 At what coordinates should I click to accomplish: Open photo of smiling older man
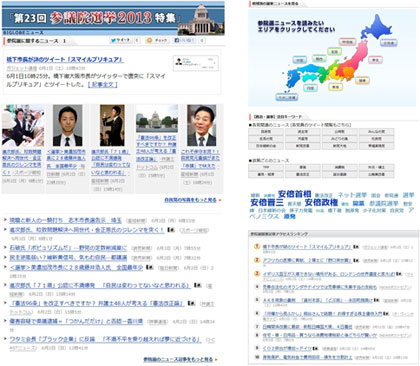(x=201, y=125)
